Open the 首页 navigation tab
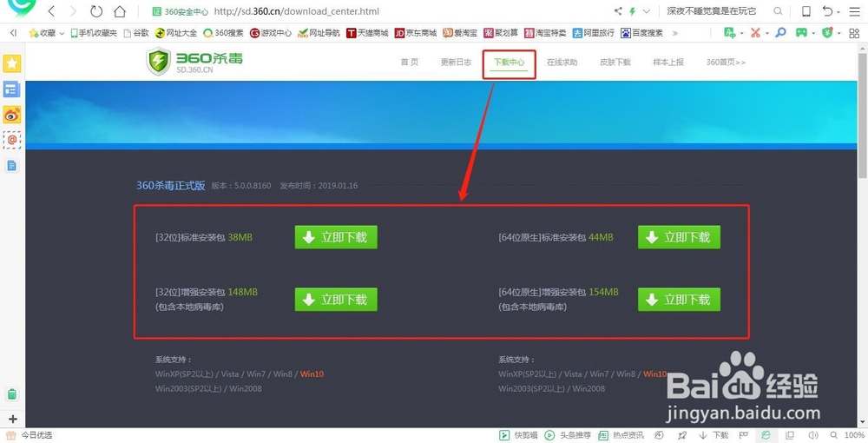 tap(410, 62)
